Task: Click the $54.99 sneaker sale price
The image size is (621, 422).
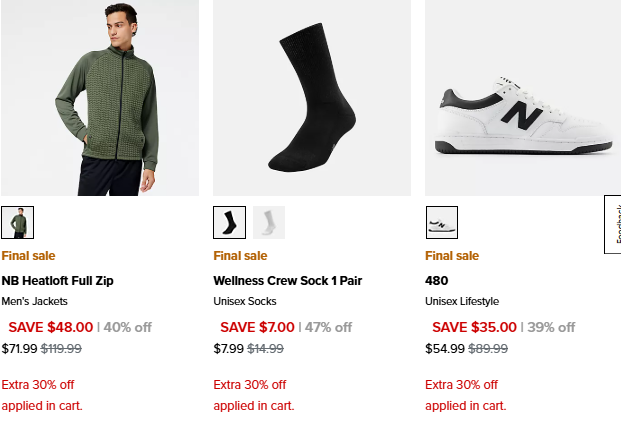Action: point(445,349)
